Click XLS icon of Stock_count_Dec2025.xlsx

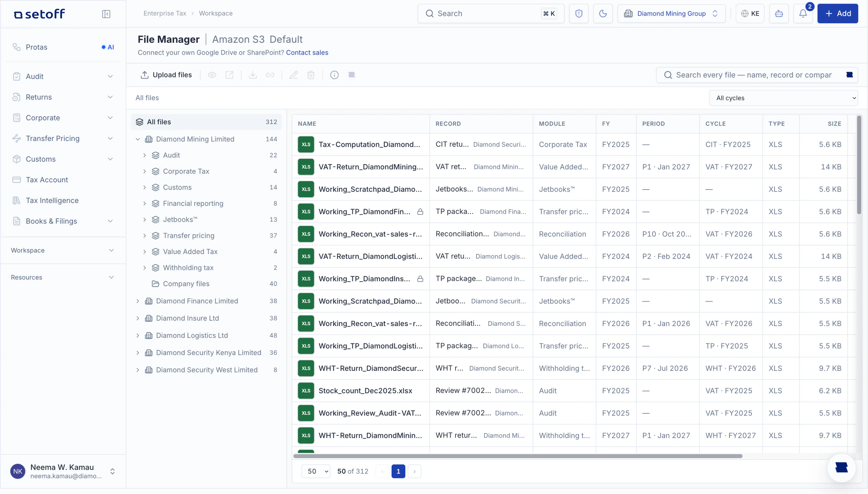(x=306, y=391)
